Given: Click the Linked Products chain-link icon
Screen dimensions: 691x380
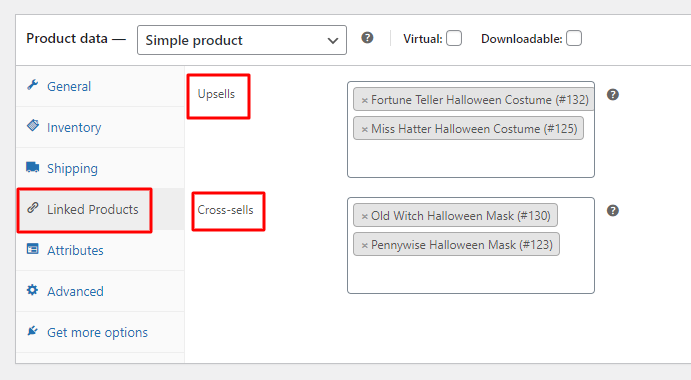Looking at the screenshot, I should pyautogui.click(x=33, y=208).
